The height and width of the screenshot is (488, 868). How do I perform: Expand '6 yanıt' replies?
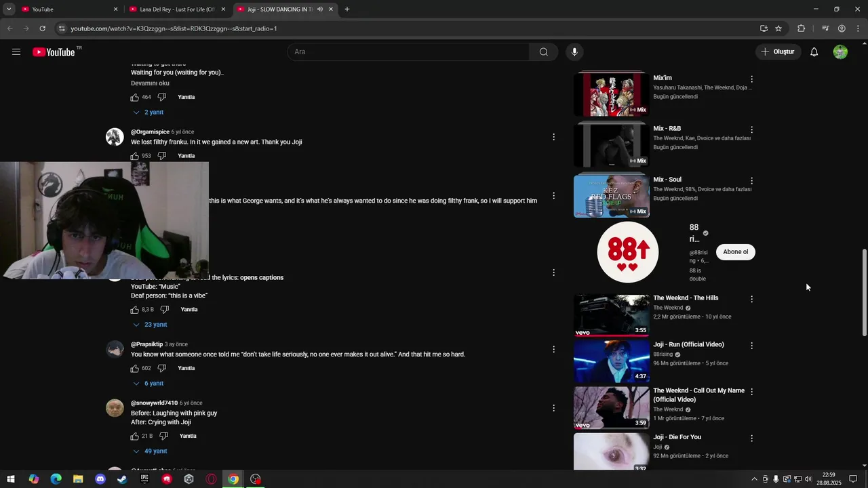(x=149, y=384)
